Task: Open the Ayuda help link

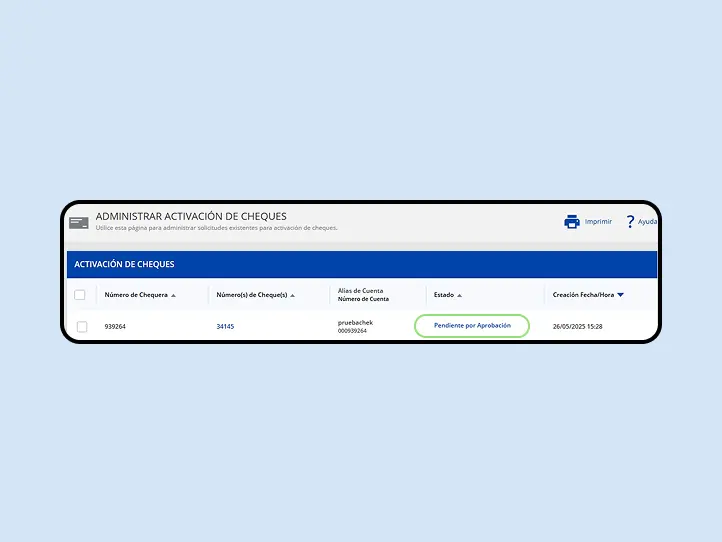Action: (x=647, y=221)
